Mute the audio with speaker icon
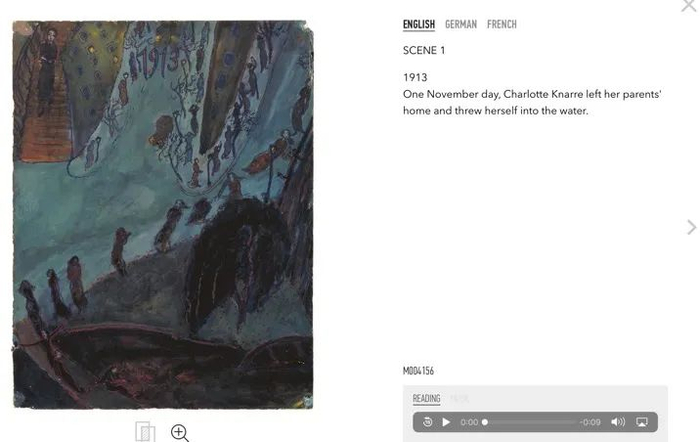 pos(618,422)
